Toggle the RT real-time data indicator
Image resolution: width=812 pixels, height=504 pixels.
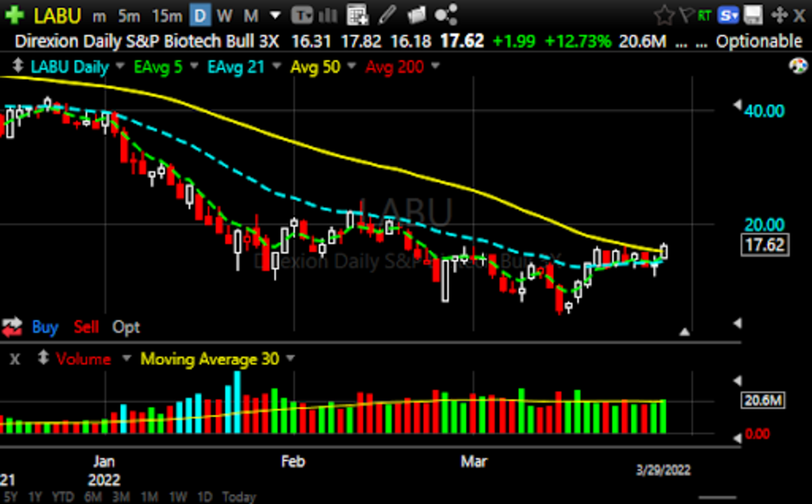(705, 15)
